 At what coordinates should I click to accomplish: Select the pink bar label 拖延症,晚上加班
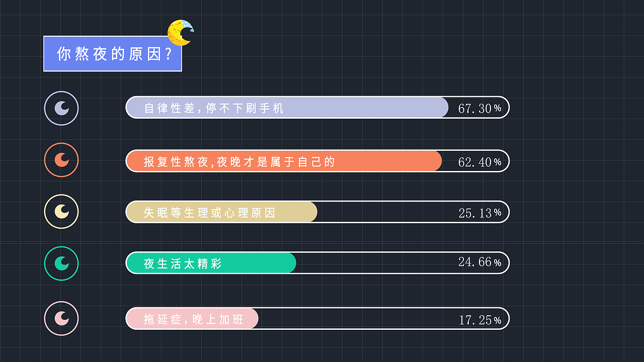[x=194, y=319]
